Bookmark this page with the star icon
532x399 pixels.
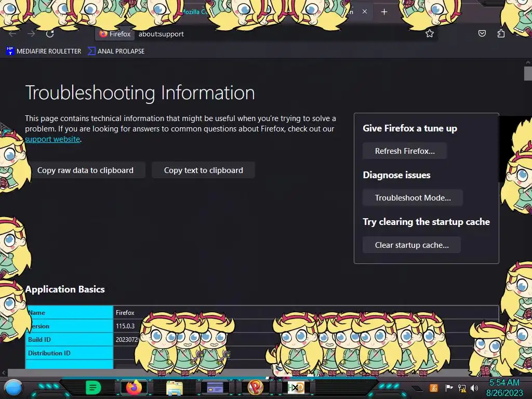[x=430, y=33]
